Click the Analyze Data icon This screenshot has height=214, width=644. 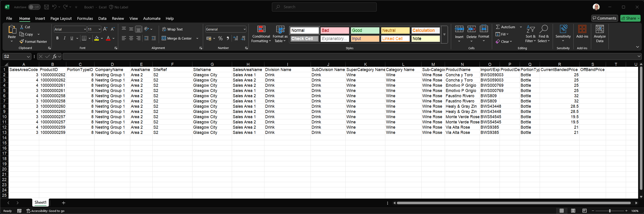pyautogui.click(x=600, y=34)
